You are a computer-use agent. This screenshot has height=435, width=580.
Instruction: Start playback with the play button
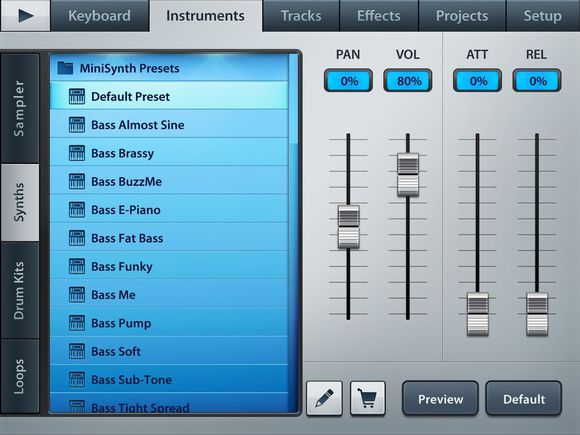[x=26, y=16]
